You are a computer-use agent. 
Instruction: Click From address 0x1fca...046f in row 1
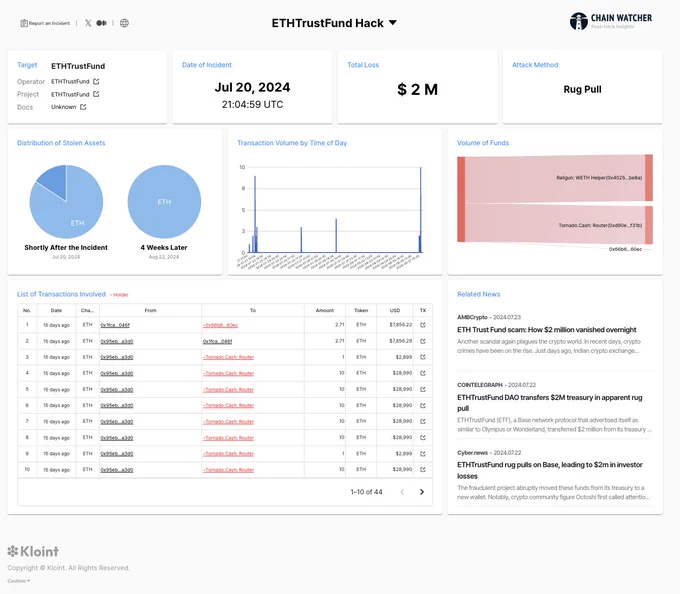click(115, 325)
